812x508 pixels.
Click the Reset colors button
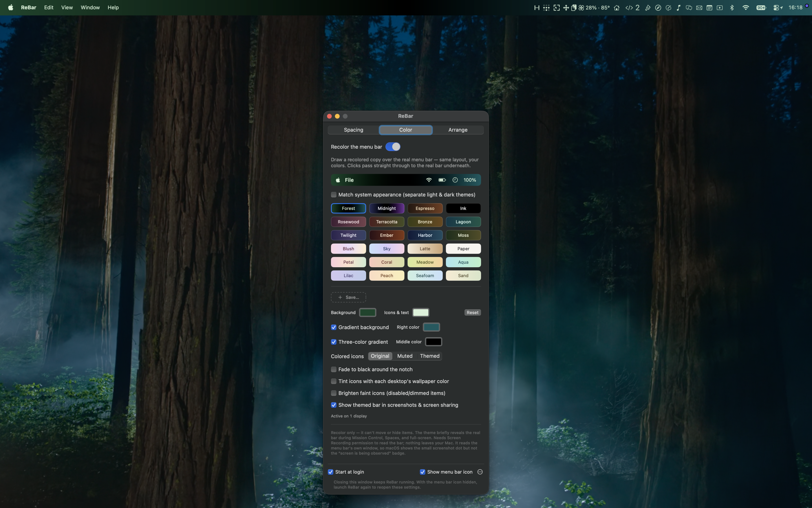(x=473, y=312)
